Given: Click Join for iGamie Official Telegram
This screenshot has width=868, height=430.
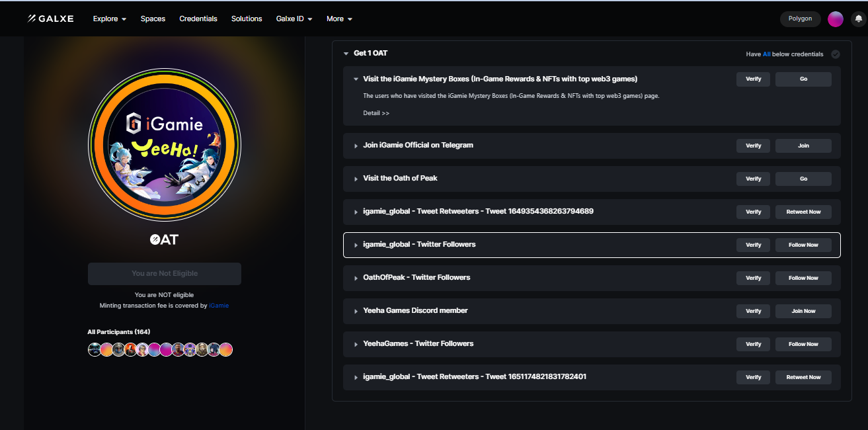Looking at the screenshot, I should [803, 146].
